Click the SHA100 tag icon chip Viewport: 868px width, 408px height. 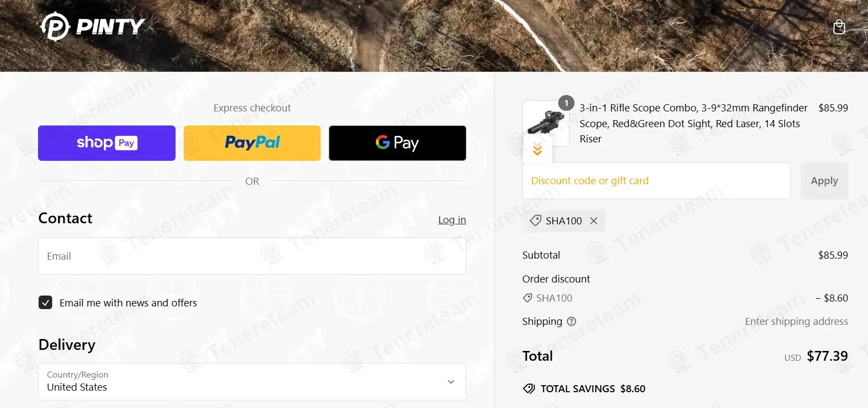click(x=536, y=221)
